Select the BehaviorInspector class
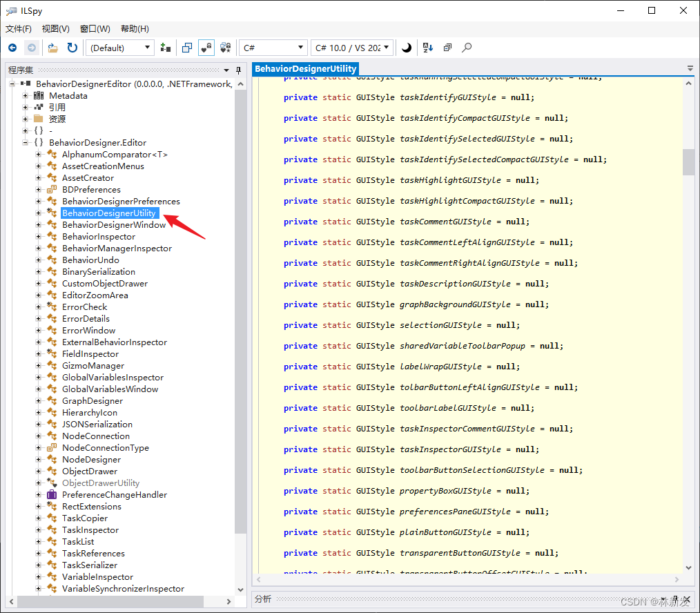Image resolution: width=700 pixels, height=613 pixels. click(x=99, y=237)
